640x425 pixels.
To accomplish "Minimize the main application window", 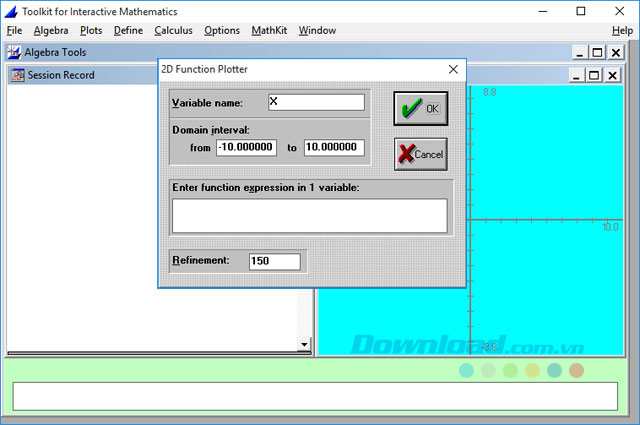I will [x=543, y=11].
